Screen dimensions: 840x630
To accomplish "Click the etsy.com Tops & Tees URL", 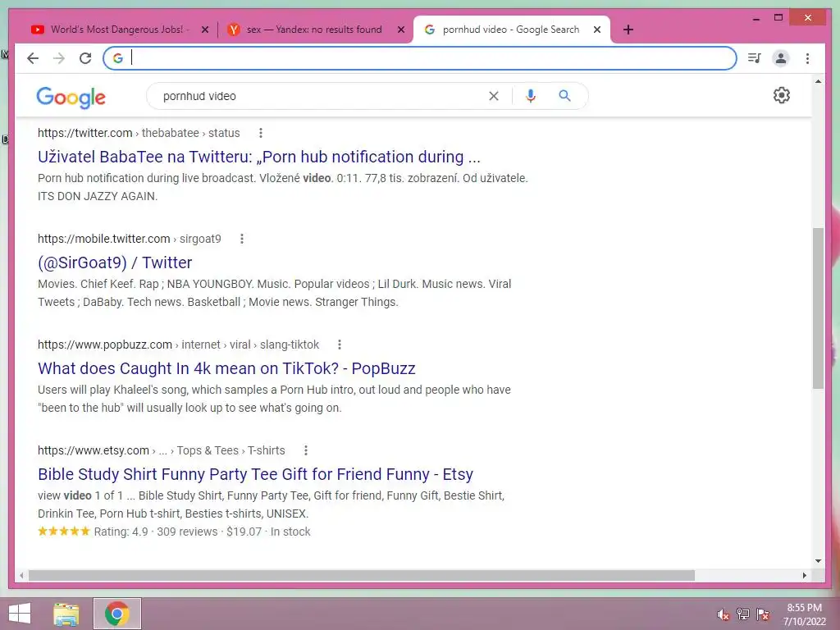I will click(162, 450).
